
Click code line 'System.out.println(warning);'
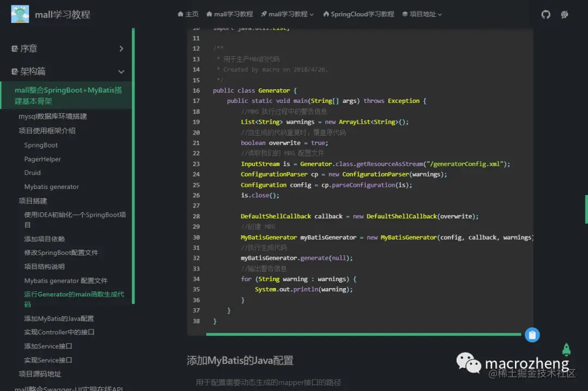click(x=304, y=289)
